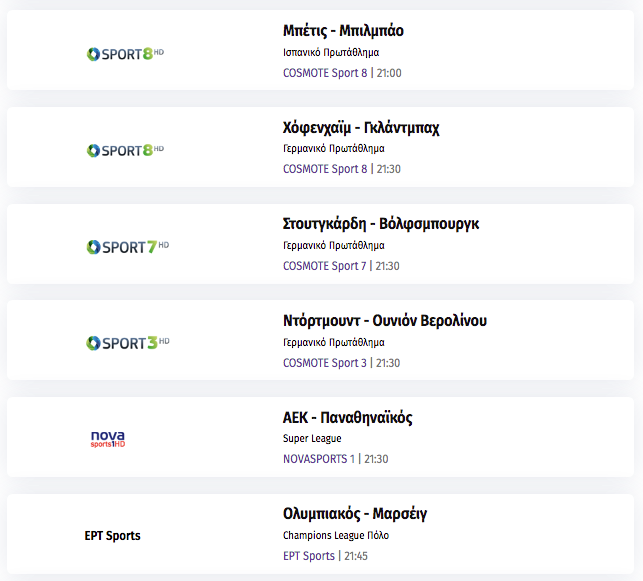643x581 pixels.
Task: Select the COSMOTE Sport 7 channel link
Action: coord(324,266)
